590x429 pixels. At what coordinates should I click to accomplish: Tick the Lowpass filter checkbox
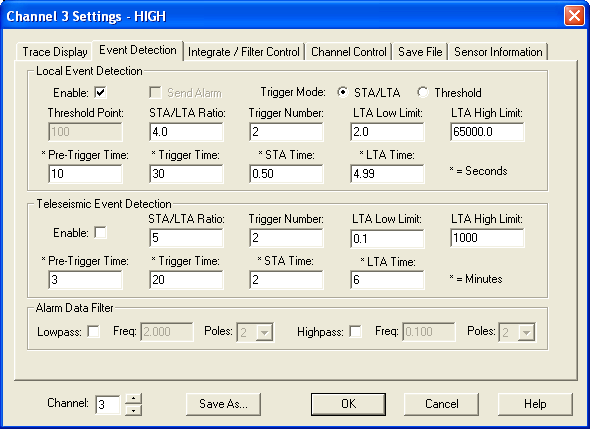93,332
